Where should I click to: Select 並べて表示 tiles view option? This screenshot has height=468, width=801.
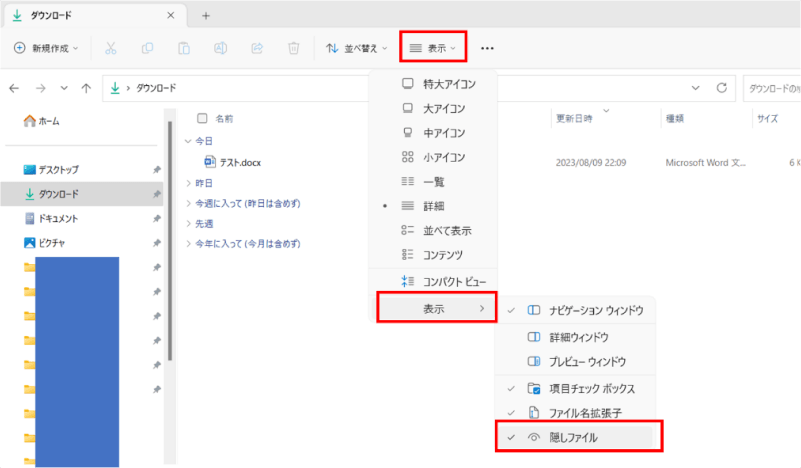433,230
